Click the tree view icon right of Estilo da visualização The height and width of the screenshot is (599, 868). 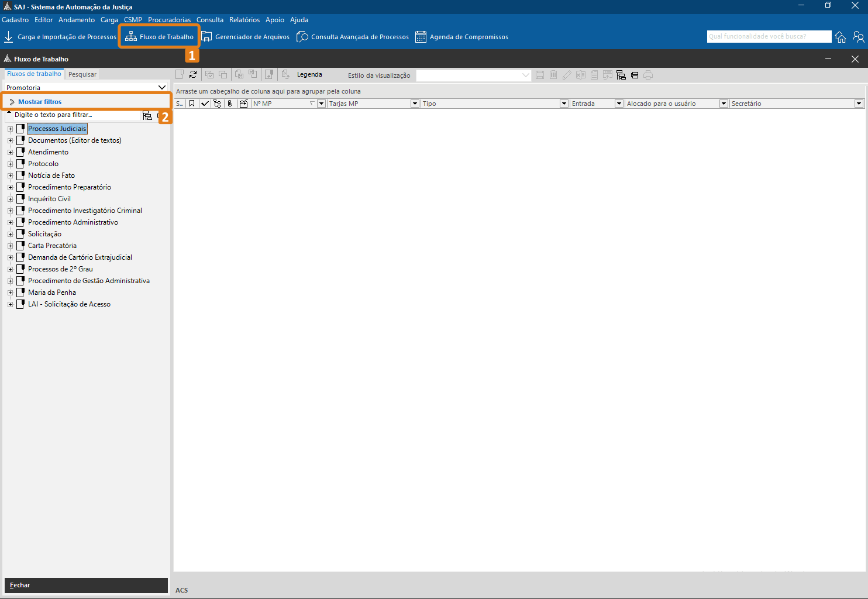(x=621, y=75)
